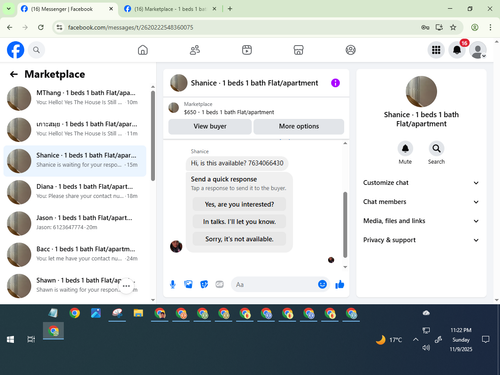Go back in browser history

point(10,27)
